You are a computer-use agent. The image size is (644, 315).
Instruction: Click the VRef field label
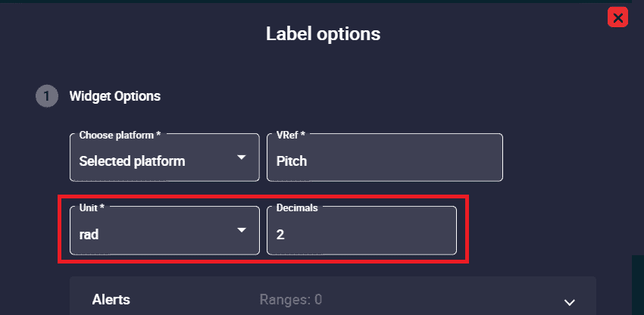coord(291,135)
